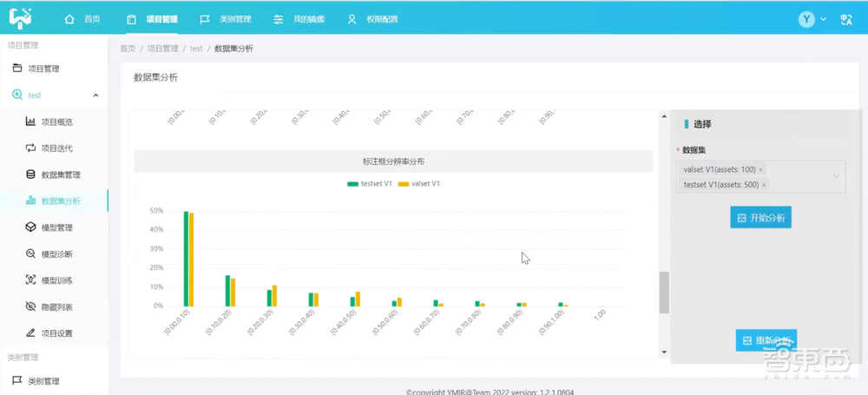Remove valset V1 tag from selection
This screenshot has height=395, width=868.
(x=761, y=170)
